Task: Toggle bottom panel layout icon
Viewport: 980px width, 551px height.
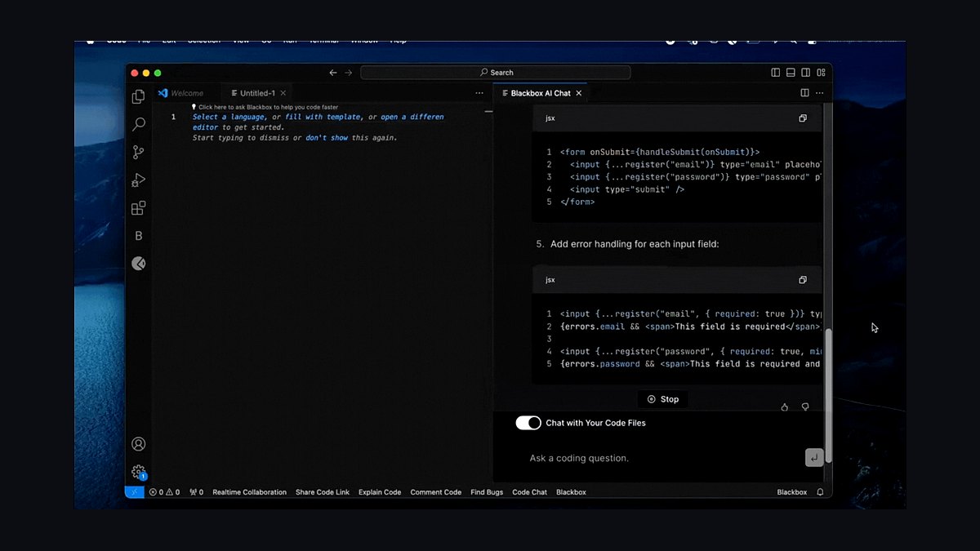Action: pos(791,73)
